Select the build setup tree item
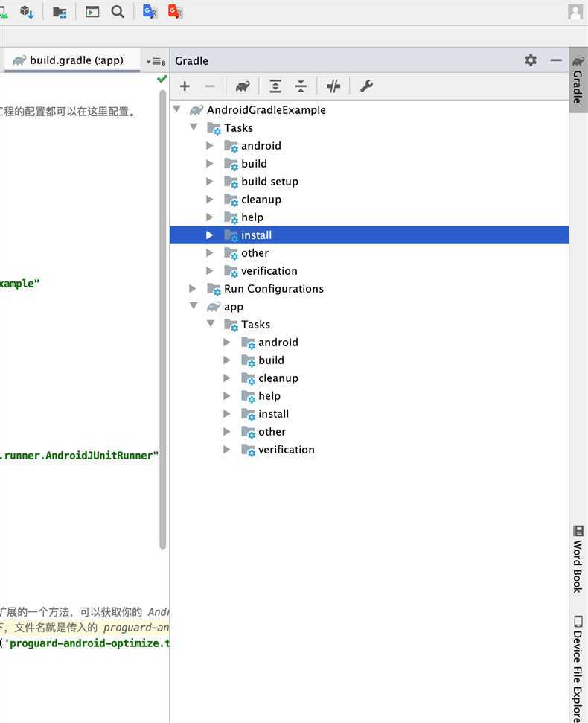588x723 pixels. tap(269, 182)
